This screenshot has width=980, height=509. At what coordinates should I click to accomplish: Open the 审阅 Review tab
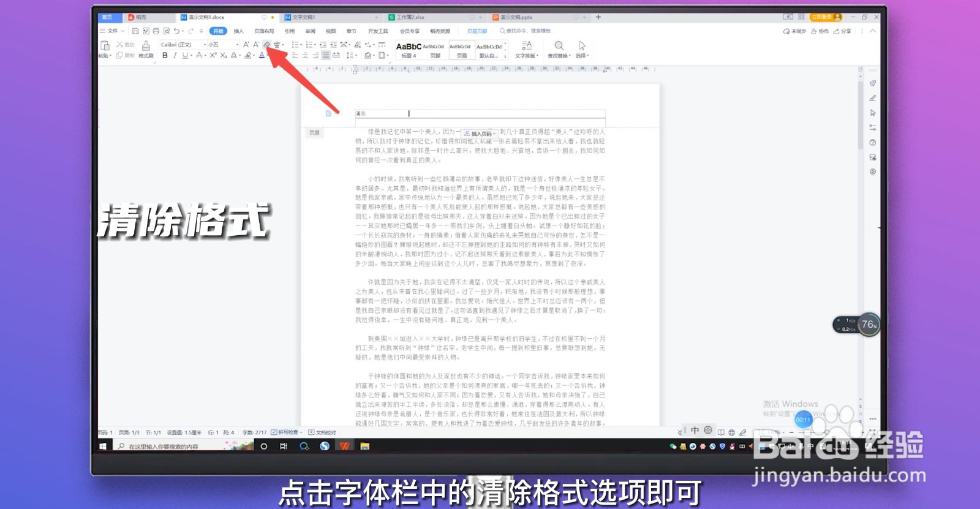[311, 31]
